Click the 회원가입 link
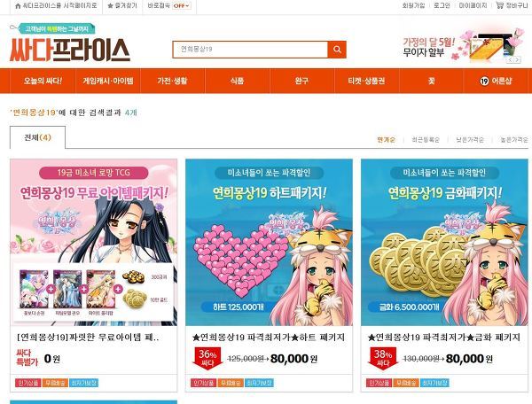 pos(413,5)
